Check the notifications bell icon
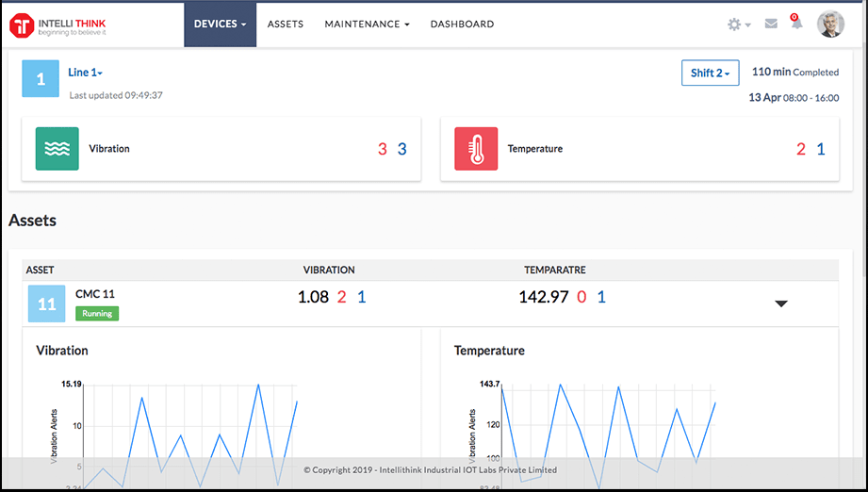Screen dimensions: 868x492 (x=796, y=25)
